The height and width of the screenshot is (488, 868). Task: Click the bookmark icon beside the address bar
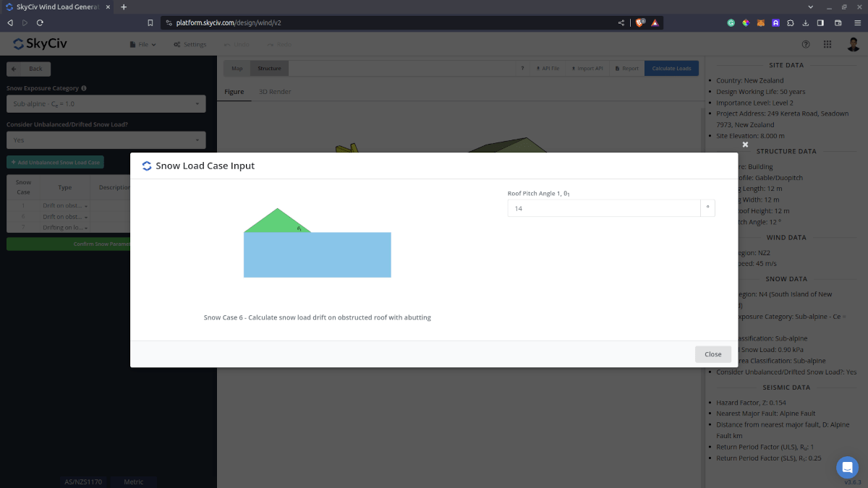(x=150, y=22)
